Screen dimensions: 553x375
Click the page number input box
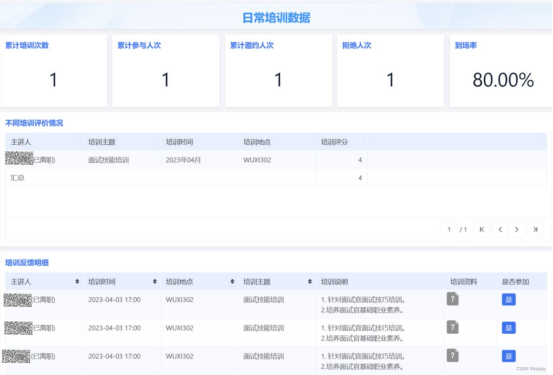coord(449,230)
